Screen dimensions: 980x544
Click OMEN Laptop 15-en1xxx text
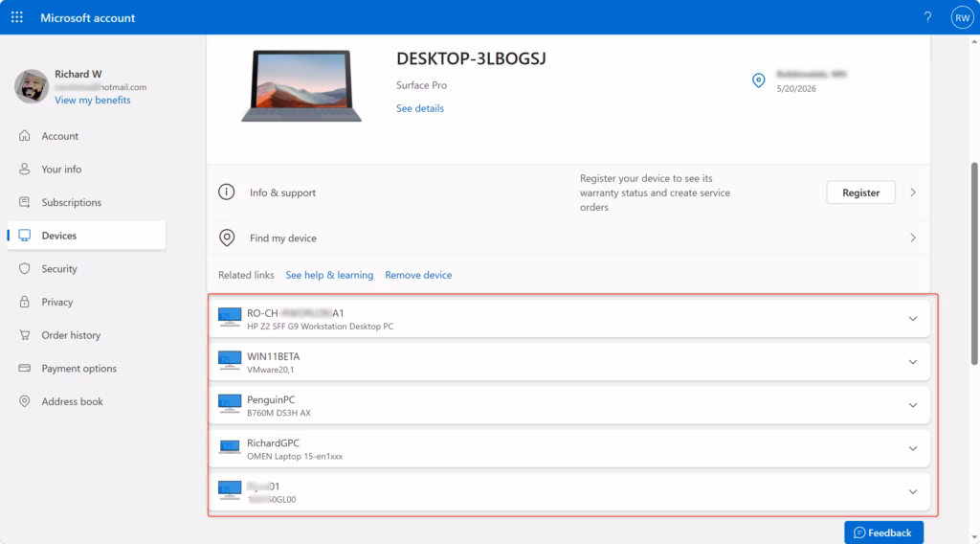[x=295, y=457]
